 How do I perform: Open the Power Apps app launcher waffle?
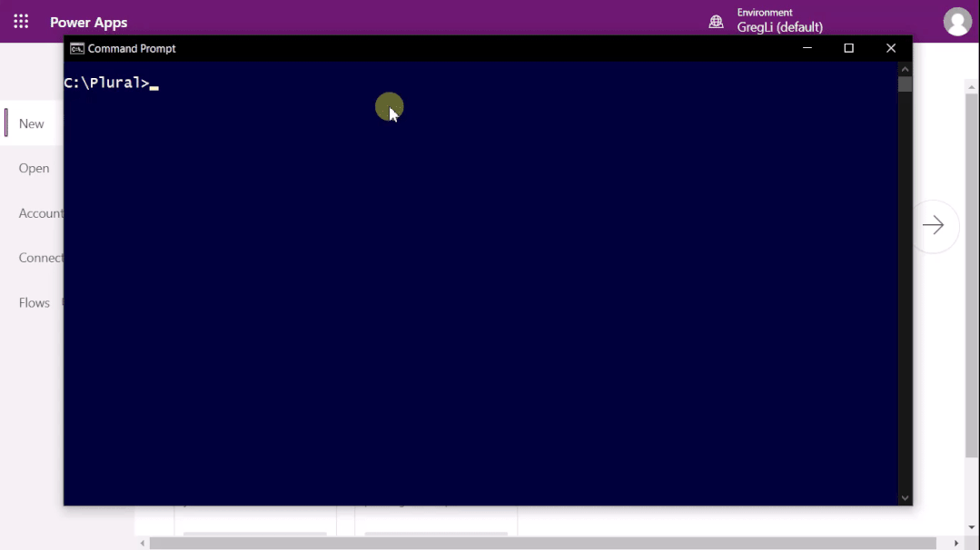21,22
